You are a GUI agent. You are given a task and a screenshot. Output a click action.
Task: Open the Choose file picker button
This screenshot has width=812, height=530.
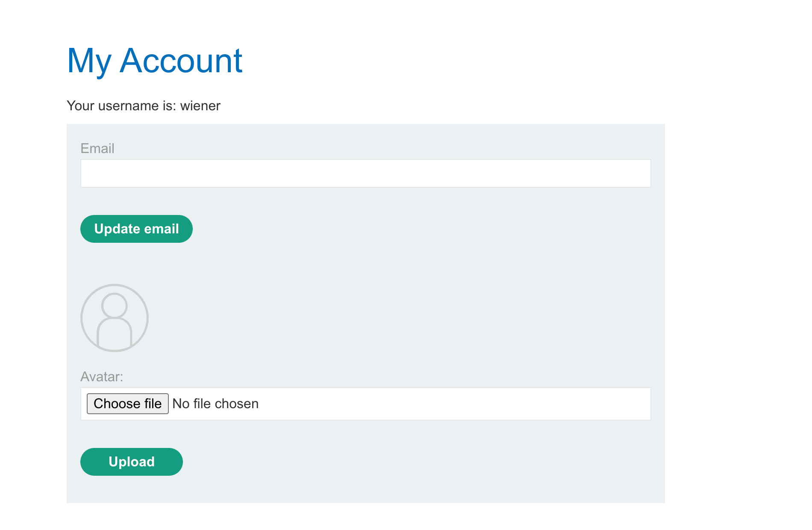[x=127, y=404]
